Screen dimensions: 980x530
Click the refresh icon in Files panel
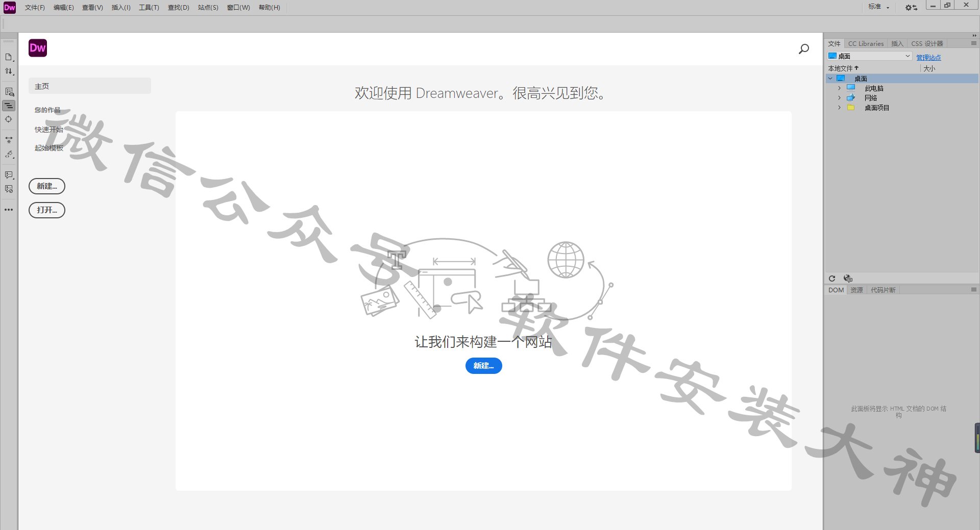click(832, 279)
